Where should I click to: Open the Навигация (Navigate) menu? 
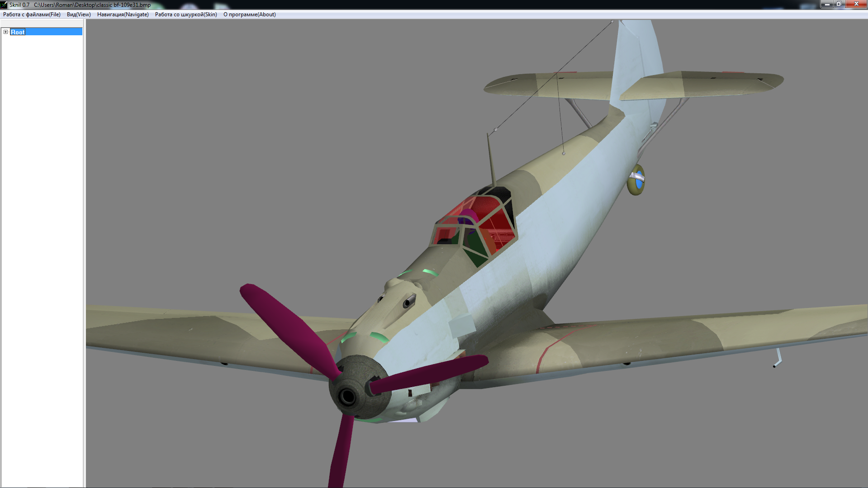[x=123, y=14]
